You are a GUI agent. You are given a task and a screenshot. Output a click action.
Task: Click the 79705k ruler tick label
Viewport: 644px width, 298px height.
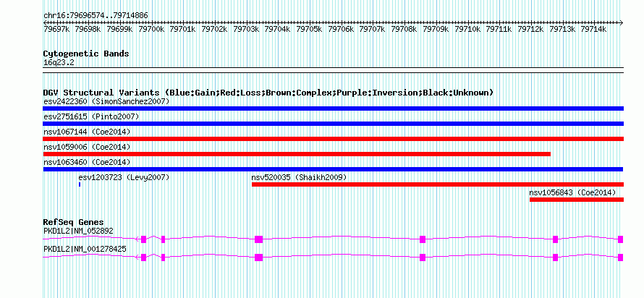click(310, 29)
